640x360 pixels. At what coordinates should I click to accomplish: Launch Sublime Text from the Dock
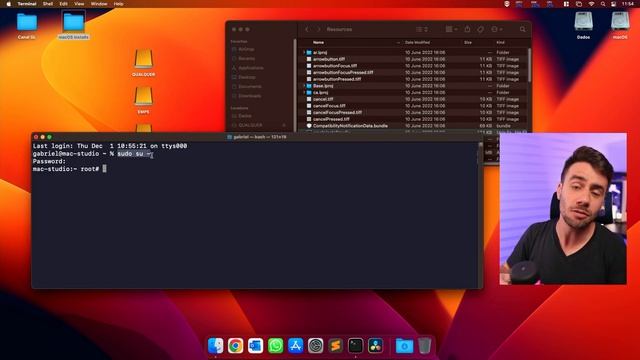tap(336, 346)
